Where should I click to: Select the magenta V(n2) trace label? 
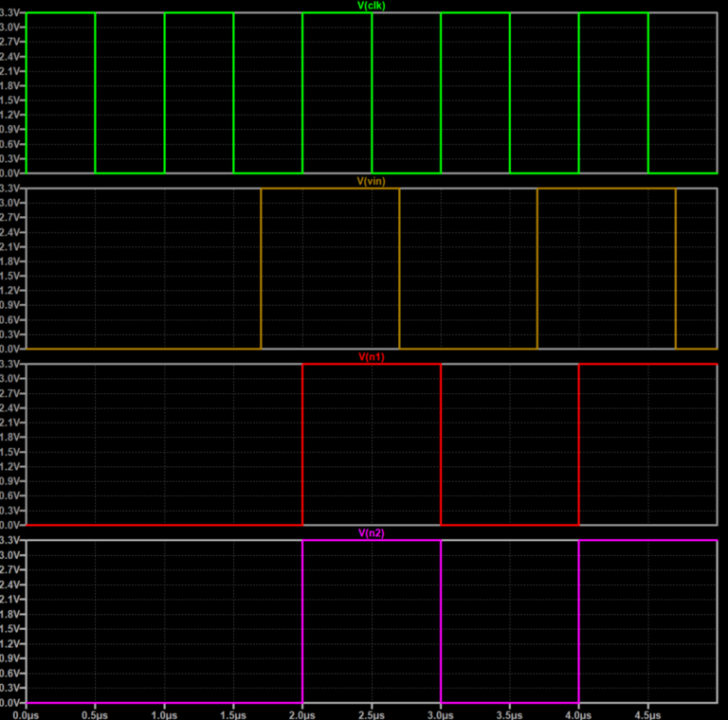click(x=371, y=533)
